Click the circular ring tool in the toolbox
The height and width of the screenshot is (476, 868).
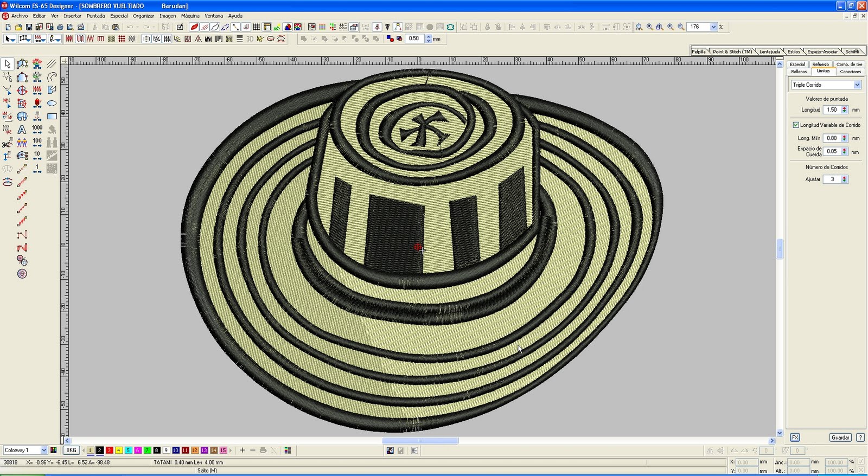tap(22, 274)
